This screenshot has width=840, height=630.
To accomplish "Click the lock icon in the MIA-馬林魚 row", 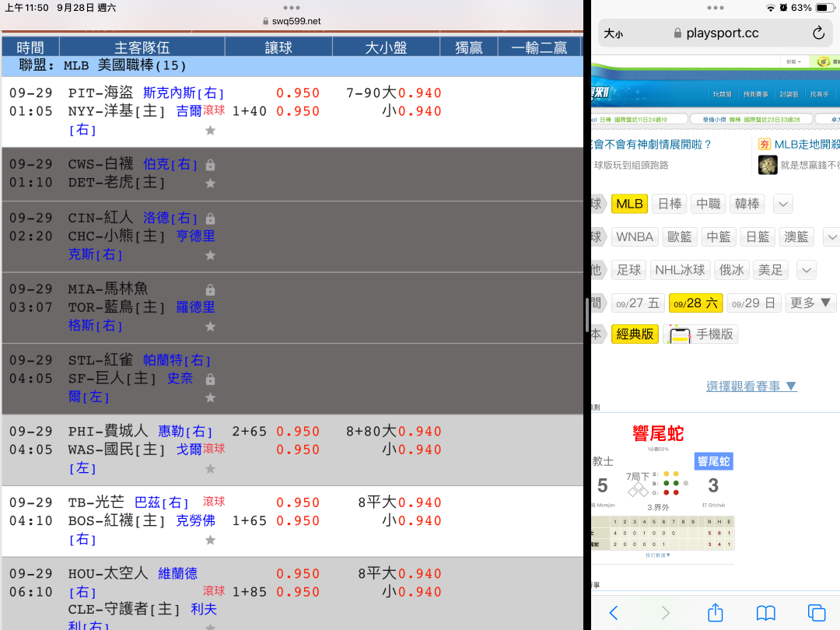I will [x=211, y=290].
